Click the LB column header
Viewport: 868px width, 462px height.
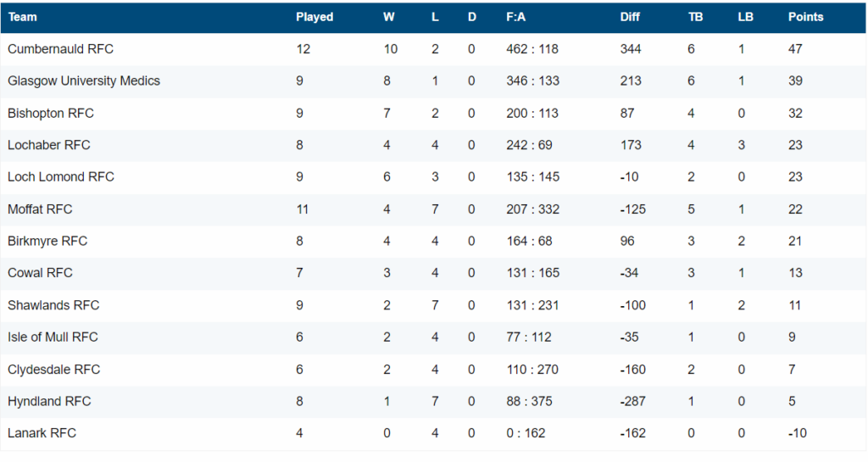[x=746, y=17]
